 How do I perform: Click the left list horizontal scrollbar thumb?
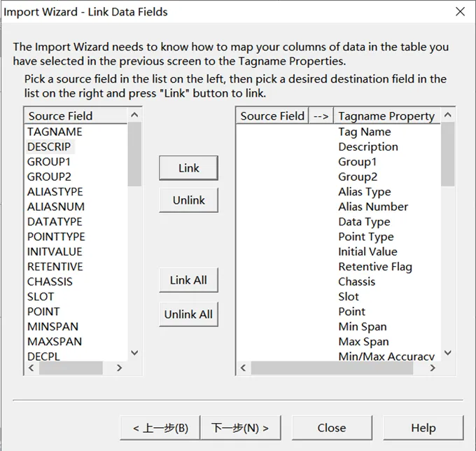pos(71,368)
